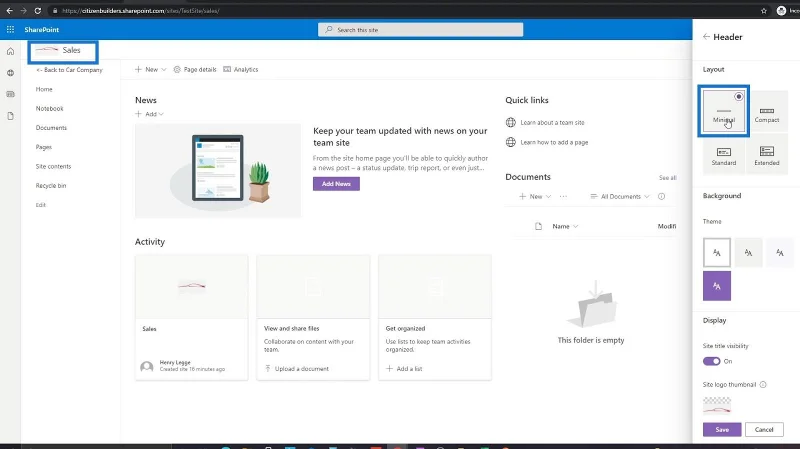Open the My files page icon in the left app bar
This screenshot has width=800, height=449.
click(10, 116)
